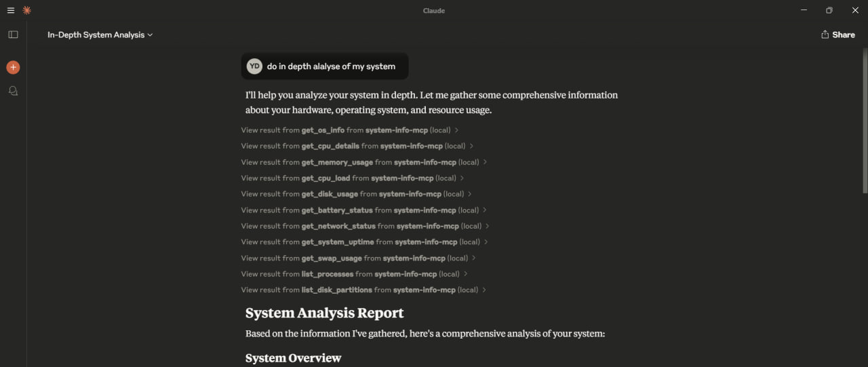868x367 pixels.
Task: Expand get_battery_status result
Action: tap(364, 210)
